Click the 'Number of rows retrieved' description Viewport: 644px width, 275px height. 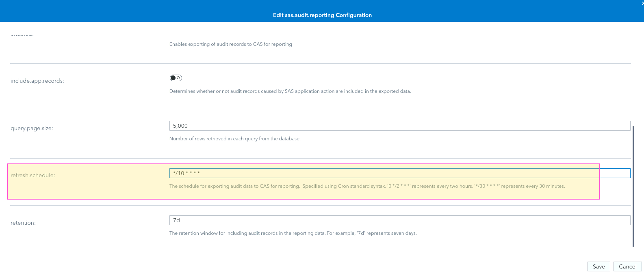pyautogui.click(x=235, y=139)
